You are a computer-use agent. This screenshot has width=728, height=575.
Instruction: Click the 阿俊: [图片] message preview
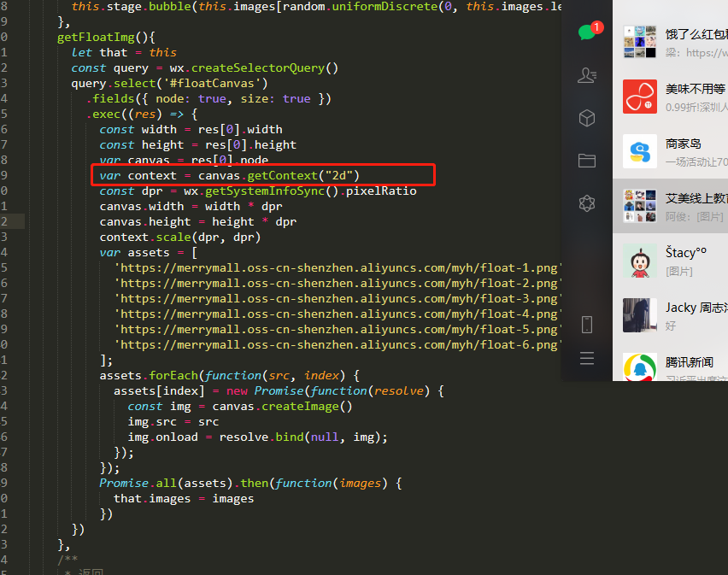[695, 217]
